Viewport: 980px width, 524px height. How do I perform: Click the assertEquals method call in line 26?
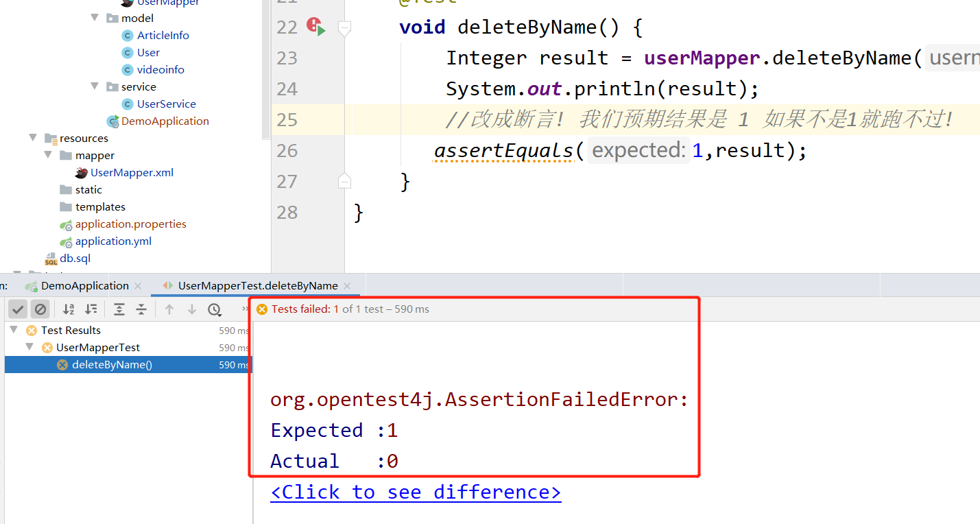(503, 150)
